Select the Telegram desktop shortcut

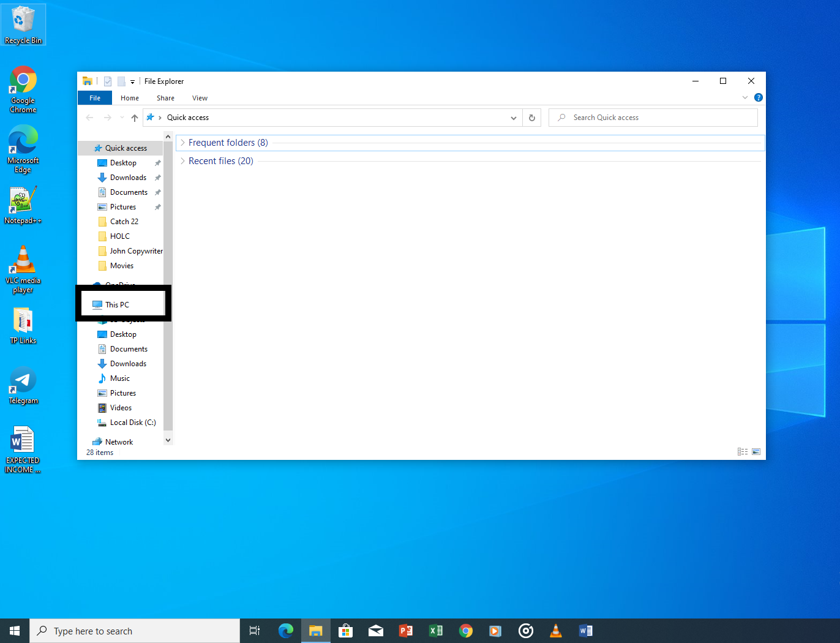pos(23,385)
